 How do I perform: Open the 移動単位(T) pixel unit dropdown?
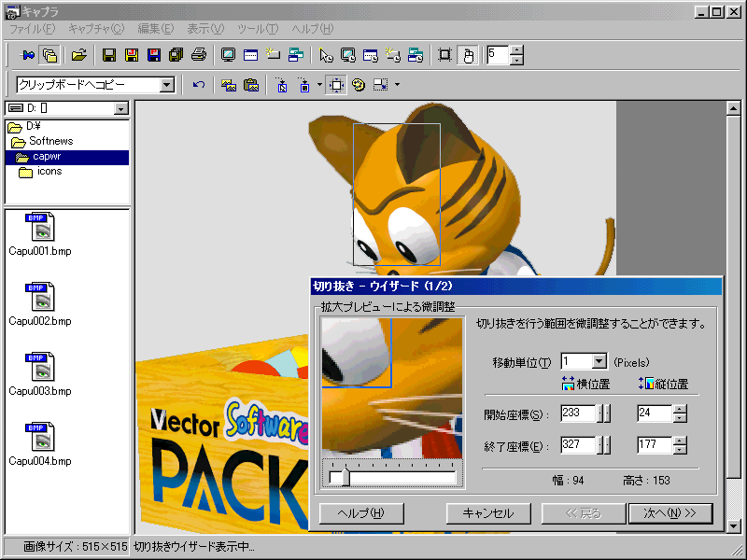599,361
